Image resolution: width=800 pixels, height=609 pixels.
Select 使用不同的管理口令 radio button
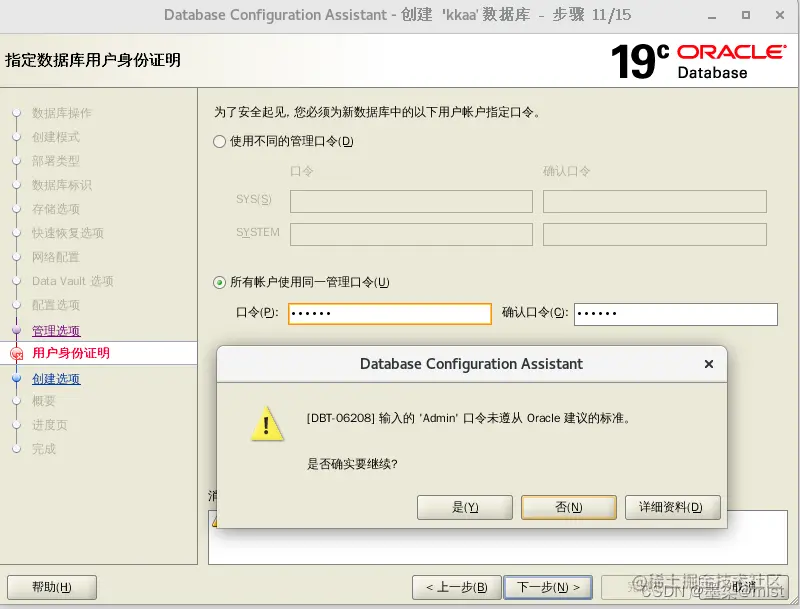pyautogui.click(x=219, y=141)
